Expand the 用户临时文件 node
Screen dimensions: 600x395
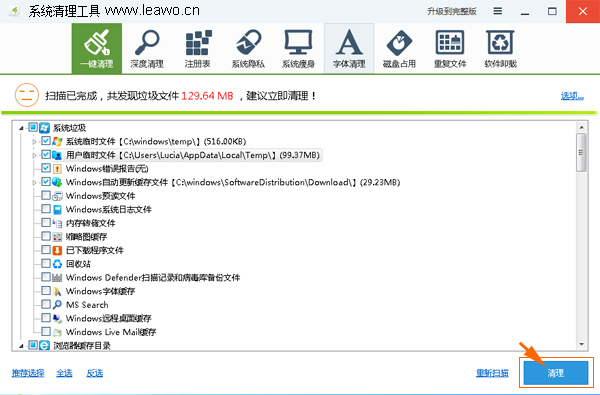[x=34, y=155]
